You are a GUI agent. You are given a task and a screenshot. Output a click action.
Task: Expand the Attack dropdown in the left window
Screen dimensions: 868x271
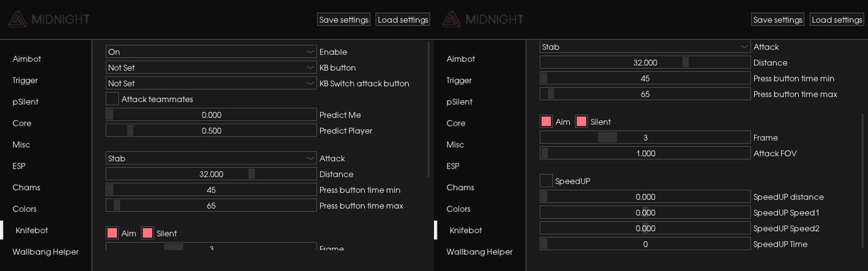tap(211, 158)
